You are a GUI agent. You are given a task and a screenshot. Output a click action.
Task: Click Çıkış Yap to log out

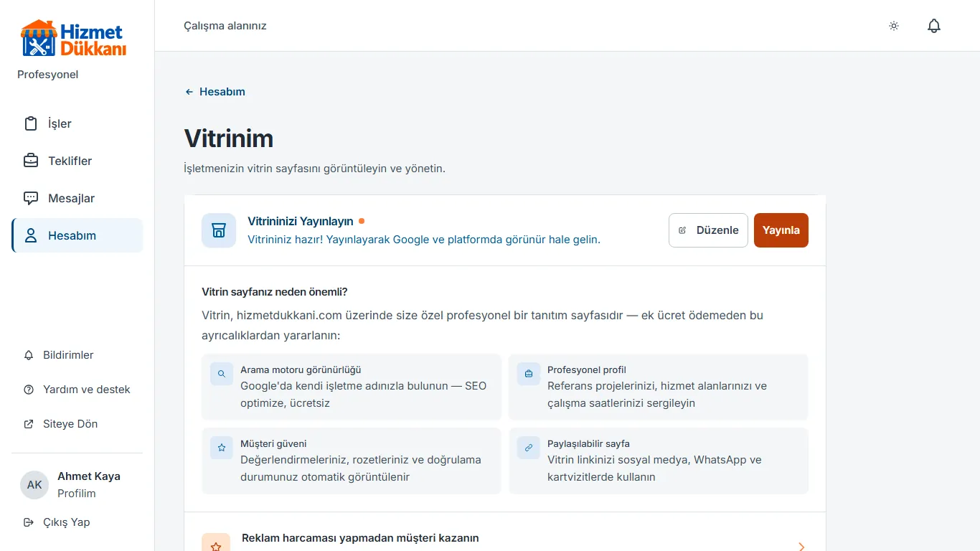click(x=77, y=522)
